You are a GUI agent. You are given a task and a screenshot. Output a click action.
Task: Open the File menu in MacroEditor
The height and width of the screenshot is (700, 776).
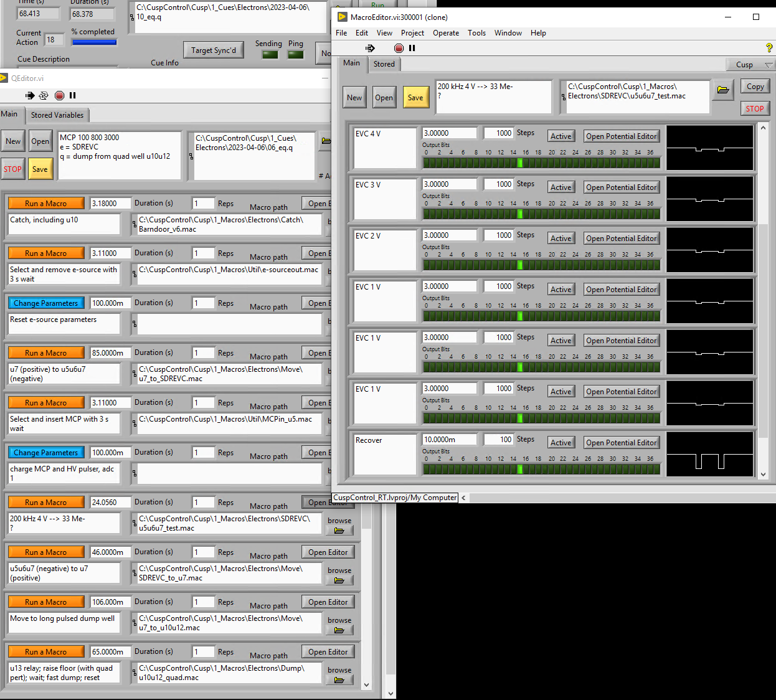point(341,33)
